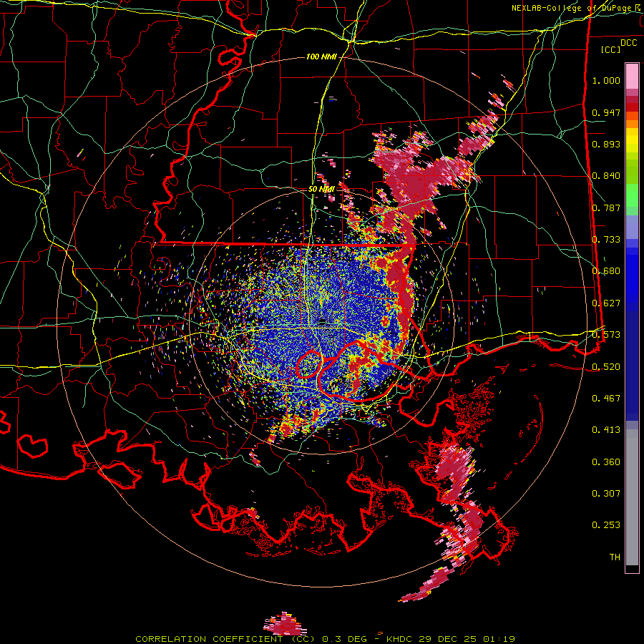Click the 0.307 legend value

(606, 494)
